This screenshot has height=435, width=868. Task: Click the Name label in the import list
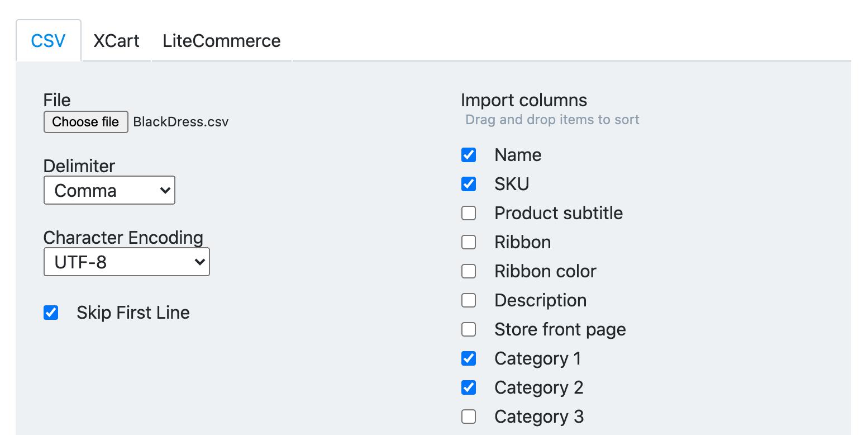click(x=517, y=155)
